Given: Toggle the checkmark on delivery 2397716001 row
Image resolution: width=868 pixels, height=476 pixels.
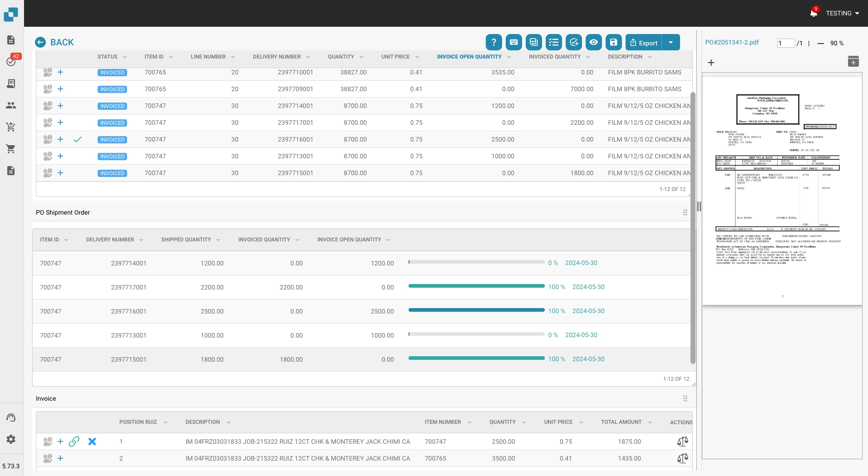Looking at the screenshot, I should (78, 139).
